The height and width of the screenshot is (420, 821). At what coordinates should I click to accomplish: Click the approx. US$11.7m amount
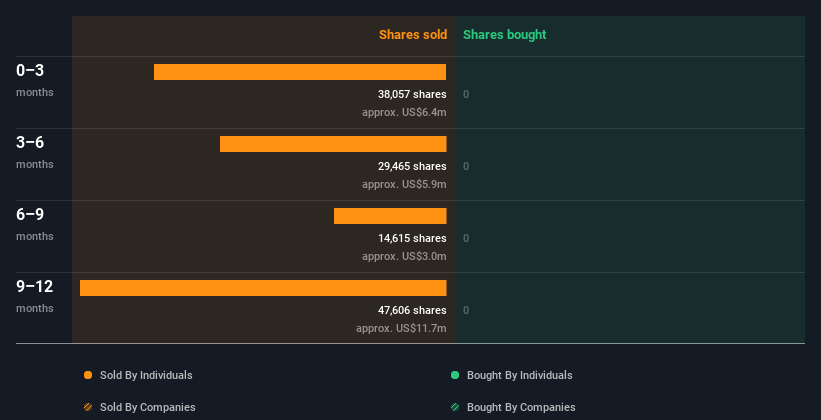point(401,328)
